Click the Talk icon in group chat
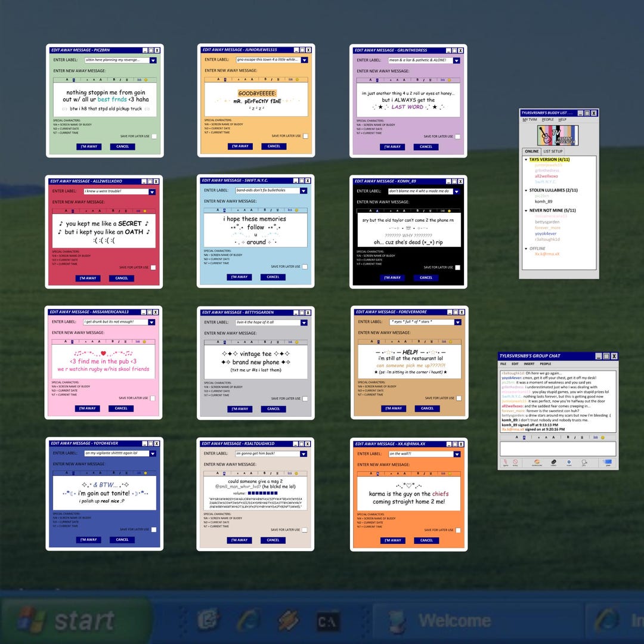The width and height of the screenshot is (644, 644). [584, 463]
